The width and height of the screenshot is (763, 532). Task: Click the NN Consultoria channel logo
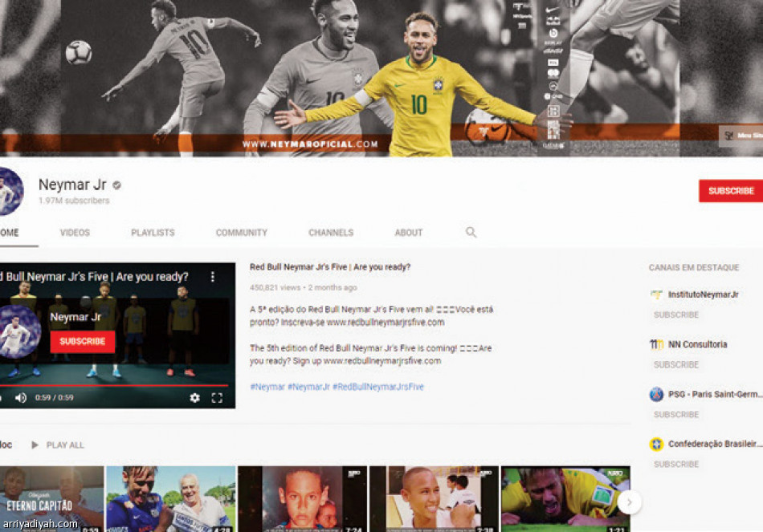[656, 344]
